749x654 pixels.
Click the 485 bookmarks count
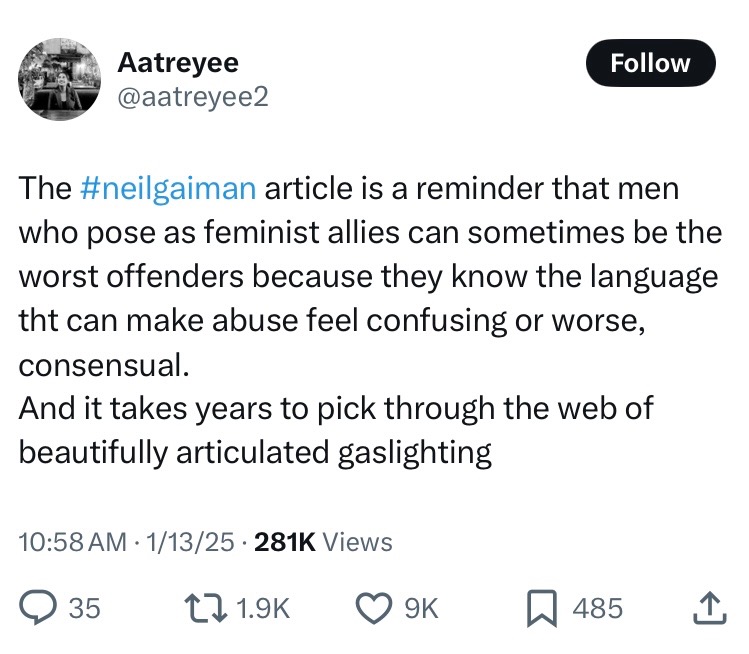(597, 607)
